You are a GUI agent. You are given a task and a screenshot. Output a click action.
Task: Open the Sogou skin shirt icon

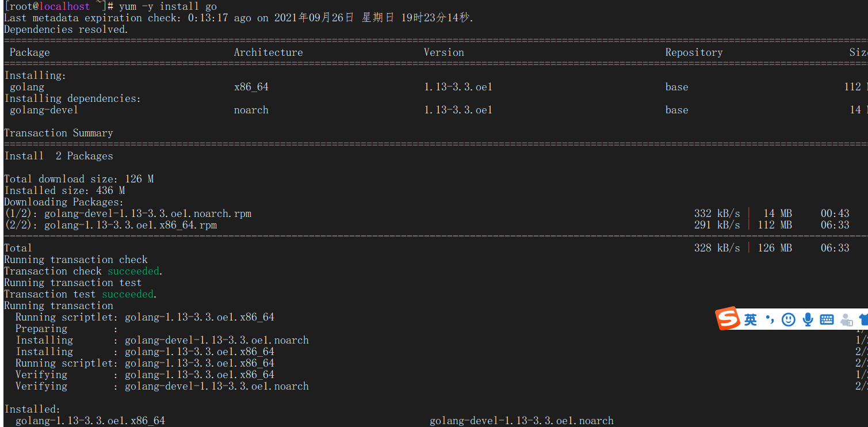[863, 319]
